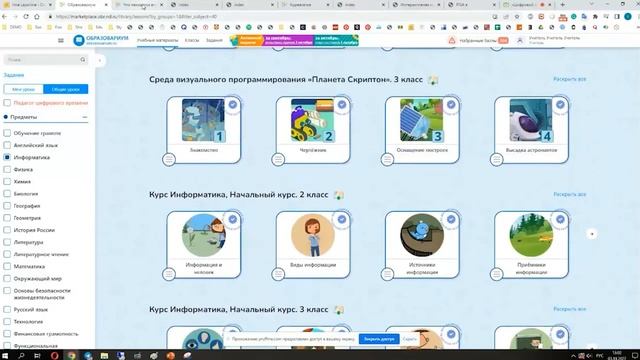Screen dimensions: 640x360
Task: Switch to the Общие уроки tab
Action: coord(65,89)
